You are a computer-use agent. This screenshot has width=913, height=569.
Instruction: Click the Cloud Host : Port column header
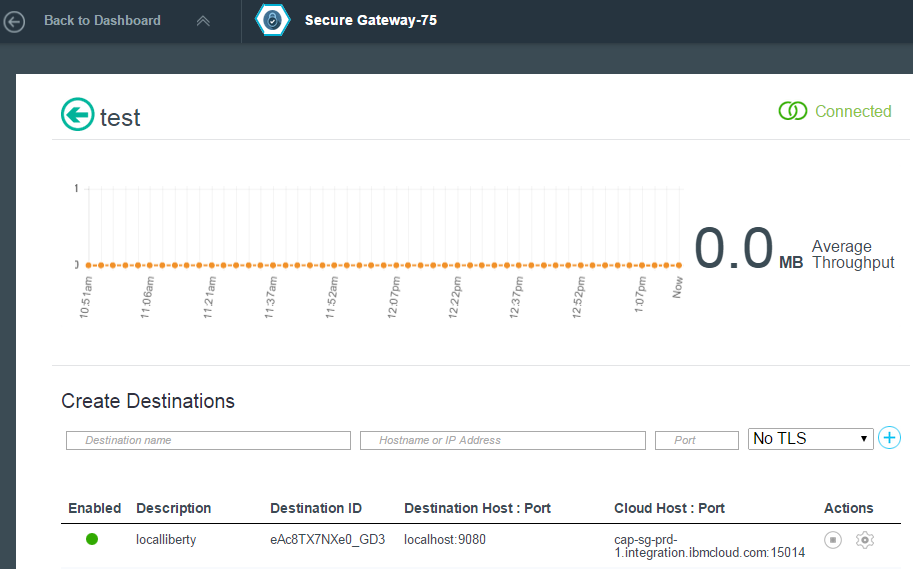(x=670, y=508)
